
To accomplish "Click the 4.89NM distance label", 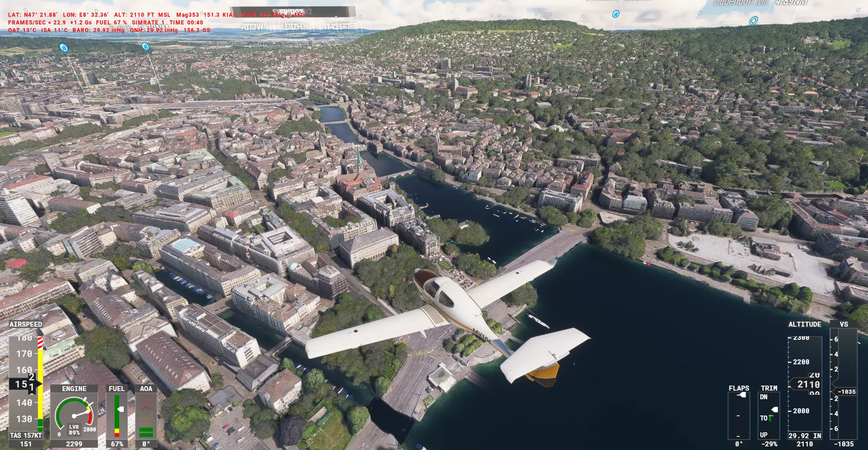I will pos(791,3).
